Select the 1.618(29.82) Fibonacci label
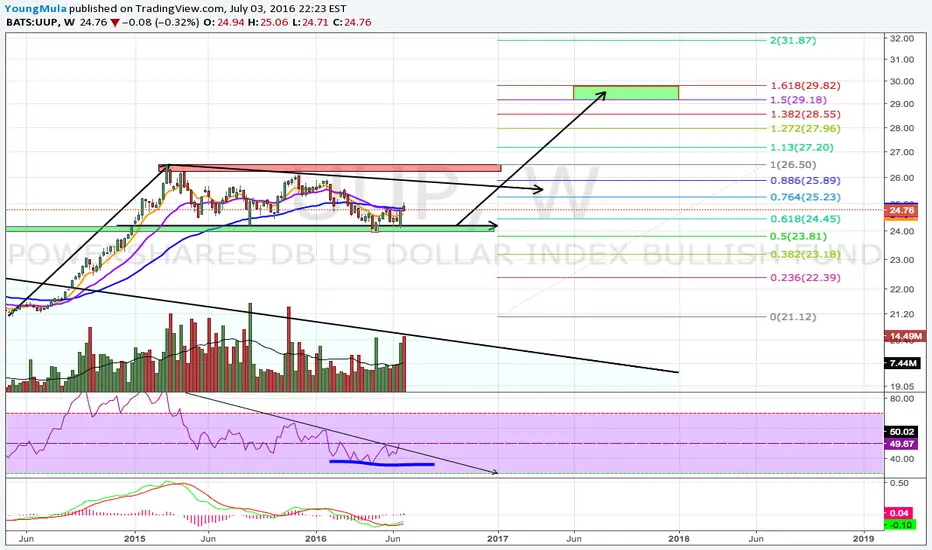This screenshot has height=550, width=932. [805, 86]
